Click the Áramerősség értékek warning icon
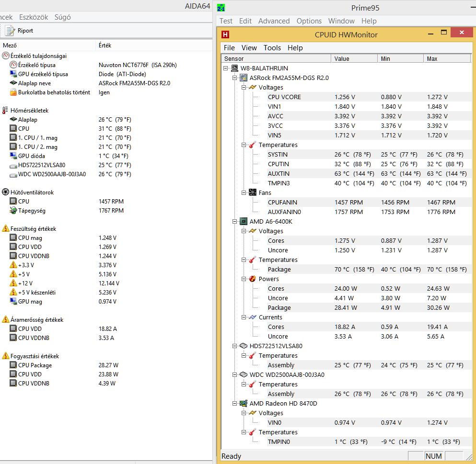This screenshot has width=476, height=464. pyautogui.click(x=5, y=319)
